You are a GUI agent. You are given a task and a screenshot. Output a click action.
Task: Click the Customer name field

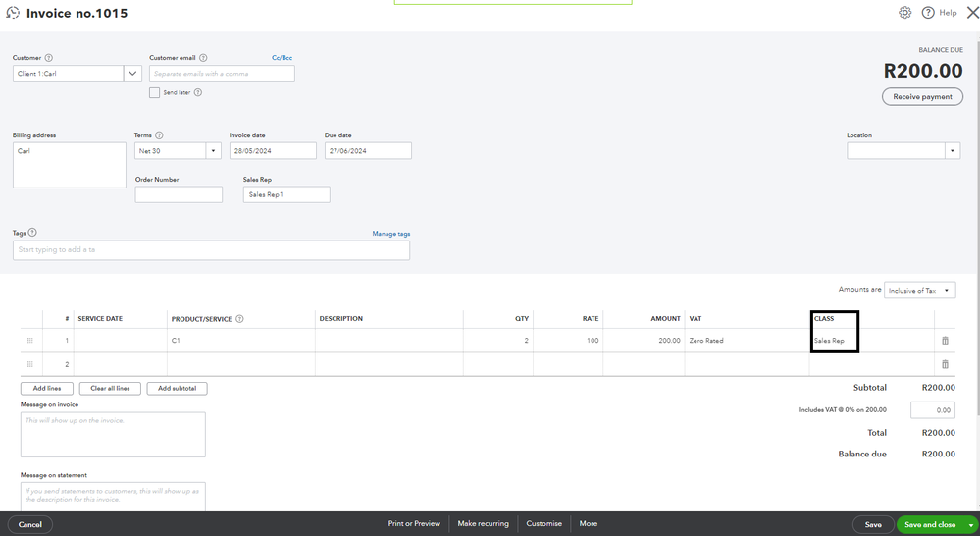(68, 74)
